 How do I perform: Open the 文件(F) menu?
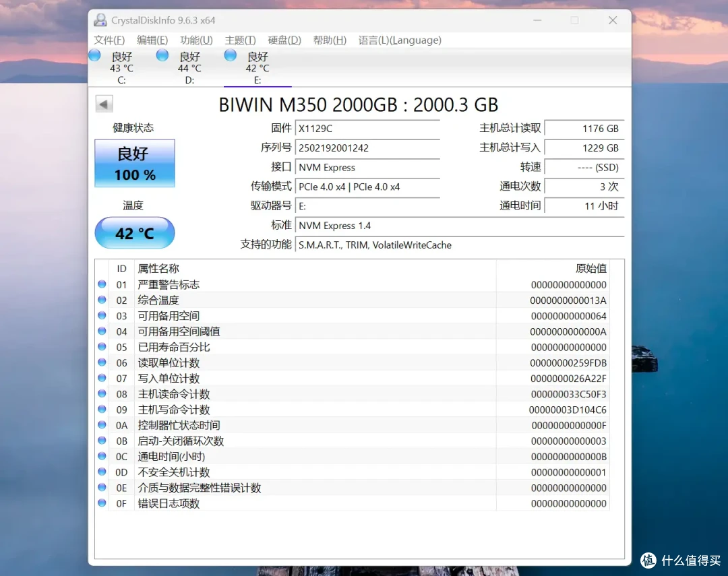click(109, 40)
